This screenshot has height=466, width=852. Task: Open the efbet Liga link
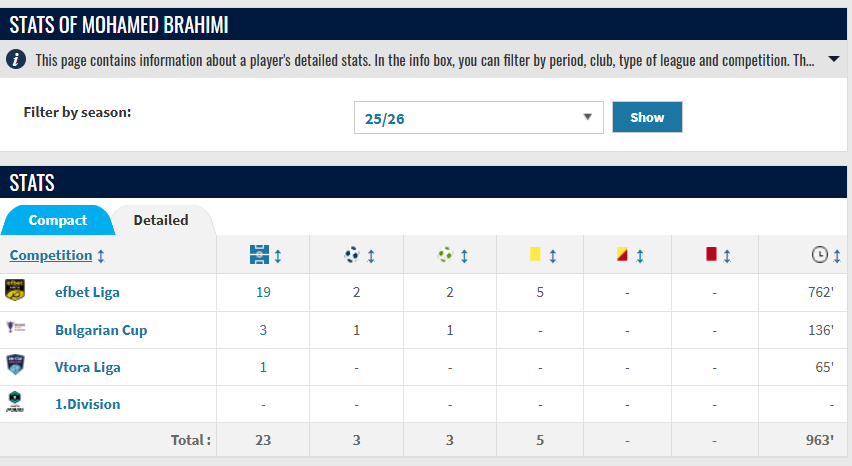point(87,292)
